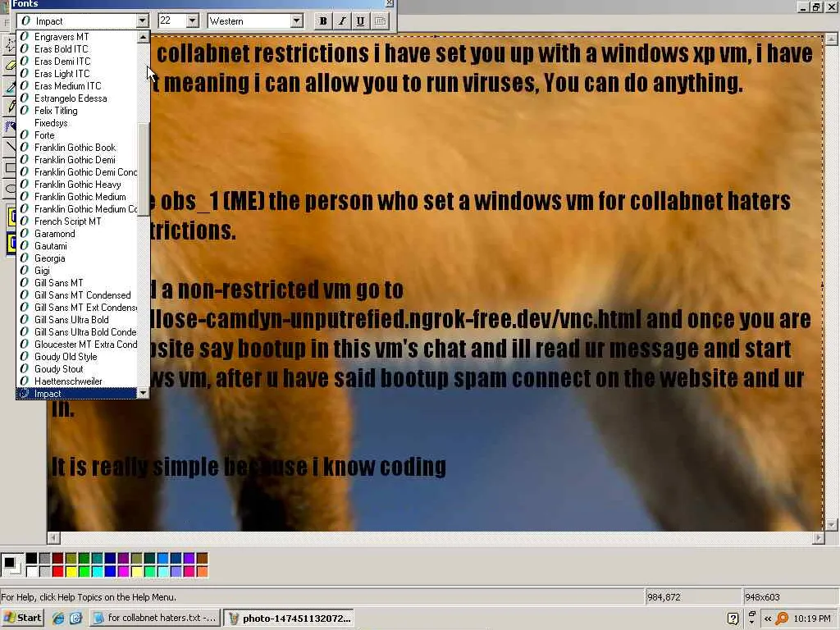Select highlighted Impact entry in list
The height and width of the screenshot is (630, 840).
tap(76, 394)
